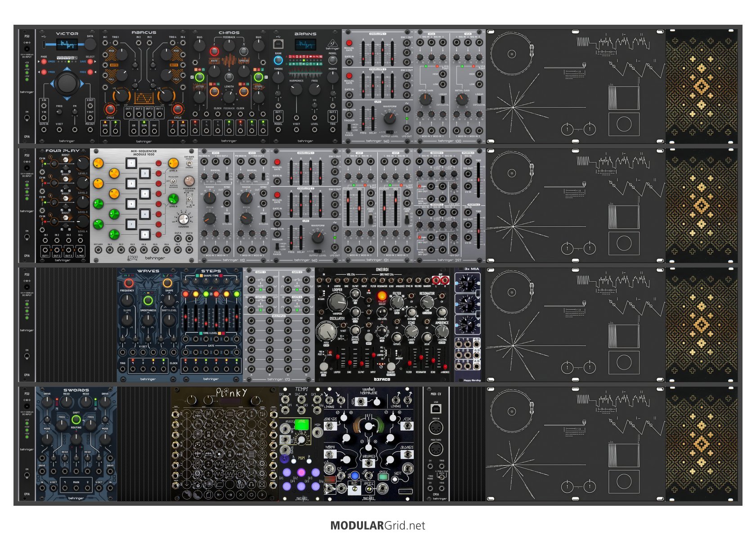756x535 pixels.
Task: Click the music note pad on Plinky
Action: point(197,444)
